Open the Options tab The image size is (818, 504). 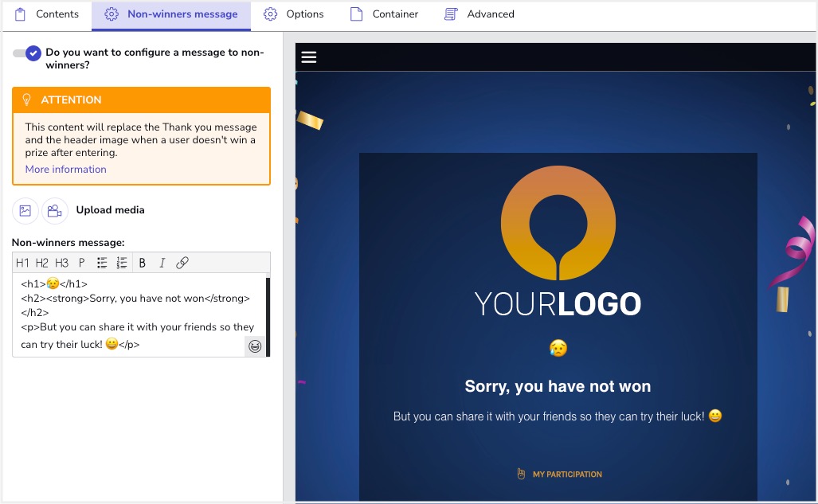294,14
